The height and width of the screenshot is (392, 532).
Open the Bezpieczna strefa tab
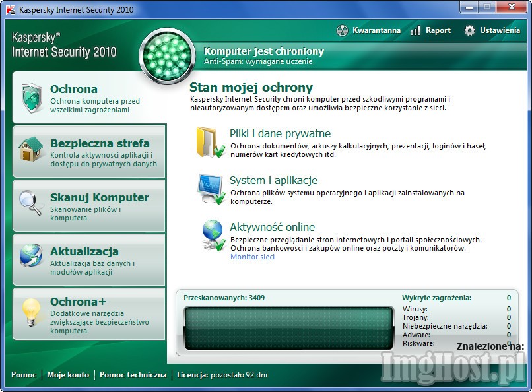coord(89,151)
